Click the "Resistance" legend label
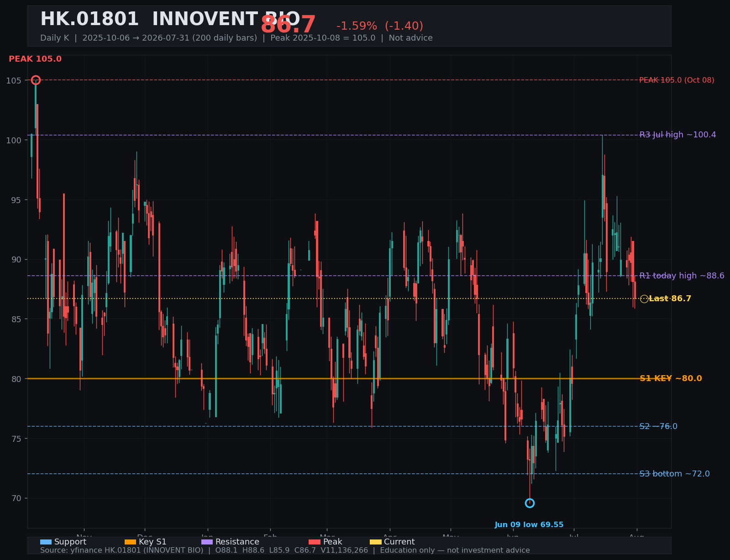 pyautogui.click(x=237, y=542)
